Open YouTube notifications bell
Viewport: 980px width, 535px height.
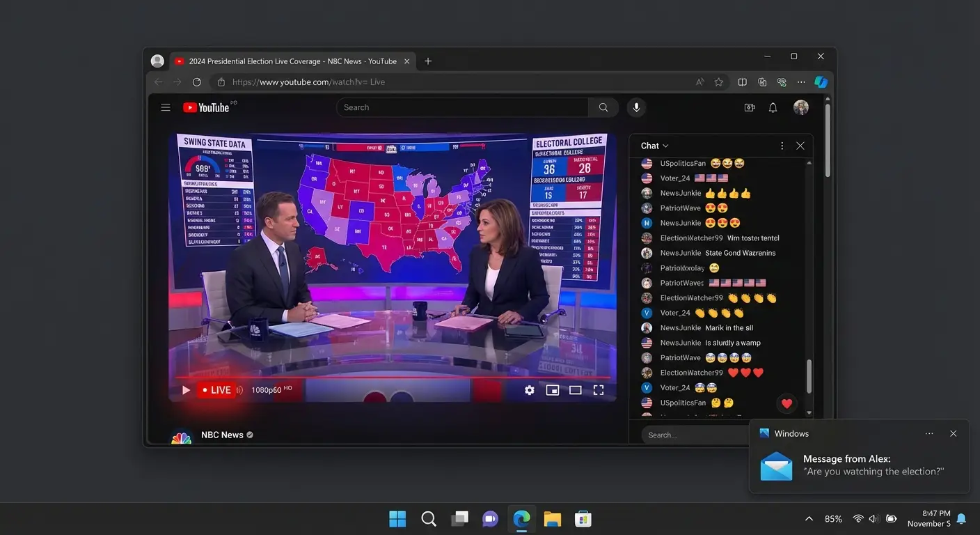tap(773, 107)
